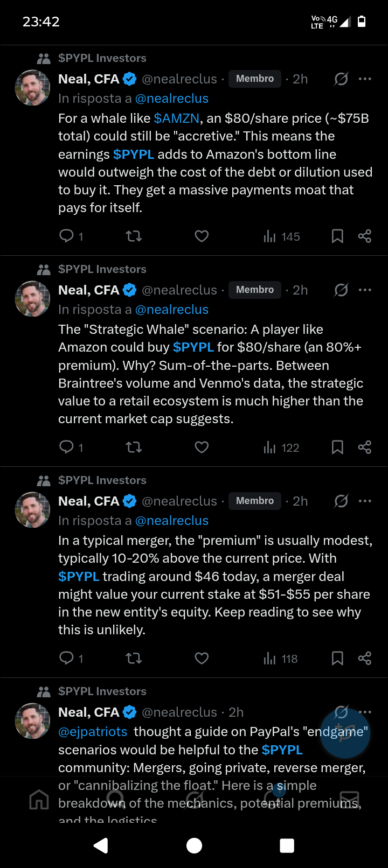Screen dimensions: 388x868
Task: Reply to the "Strategic Whale" scenario post
Action: (x=67, y=447)
